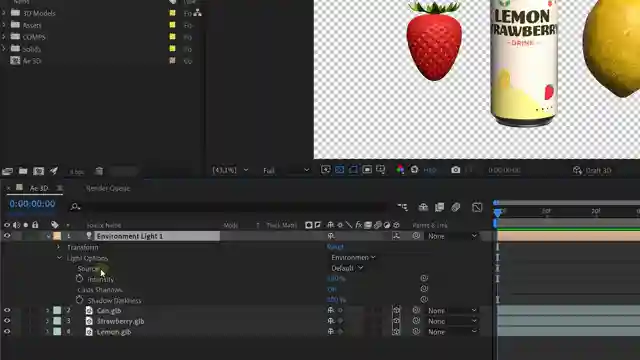Viewport: 640px width, 360px height.
Task: Click the Parent & Link column header
Action: pos(430,225)
